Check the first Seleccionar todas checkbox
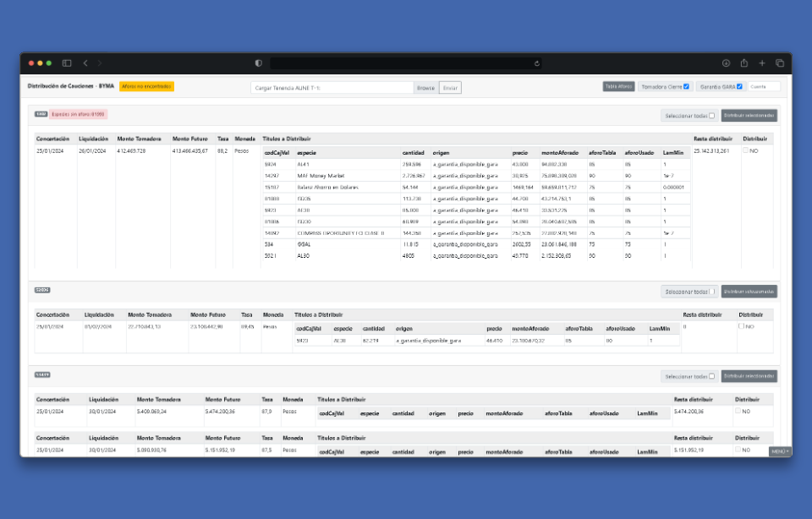 point(711,116)
